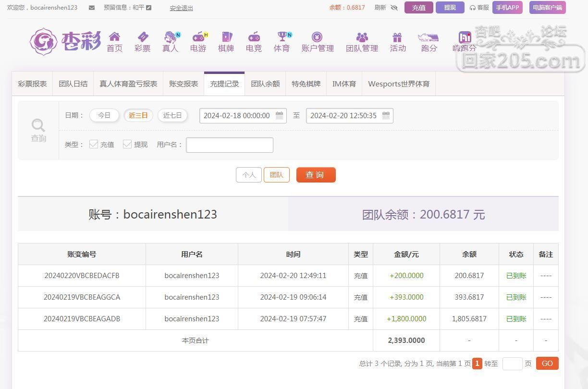Click the orange 查询 button

point(316,175)
